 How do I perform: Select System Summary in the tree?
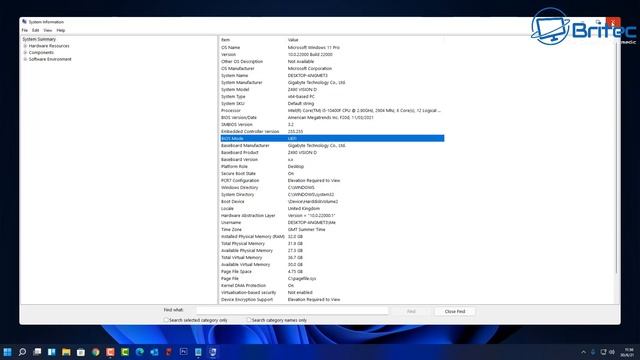[39, 39]
